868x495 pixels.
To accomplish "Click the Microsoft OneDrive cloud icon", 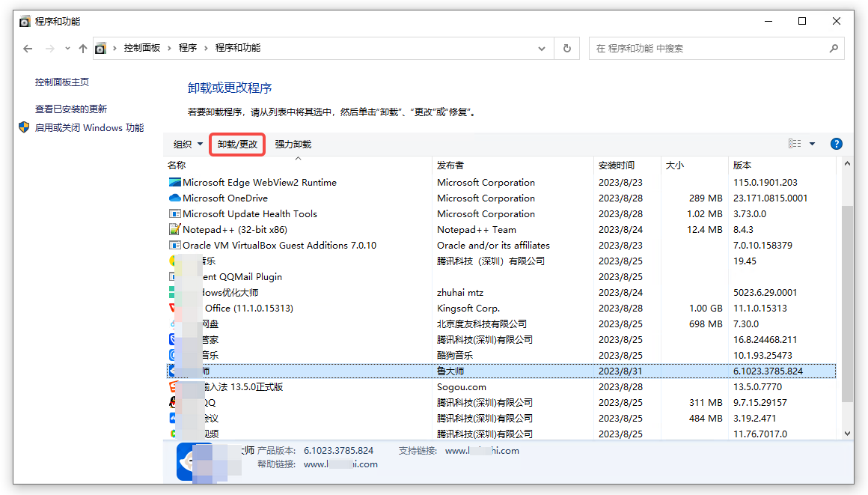I will pyautogui.click(x=175, y=198).
